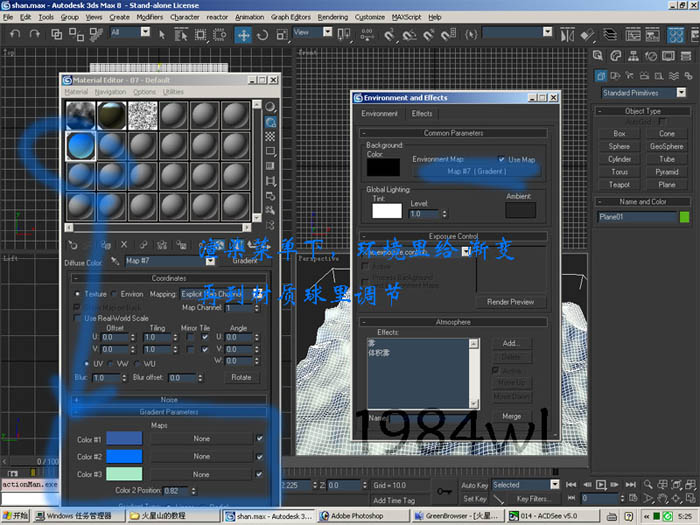Open the Selected key filter dropdown

(x=554, y=484)
